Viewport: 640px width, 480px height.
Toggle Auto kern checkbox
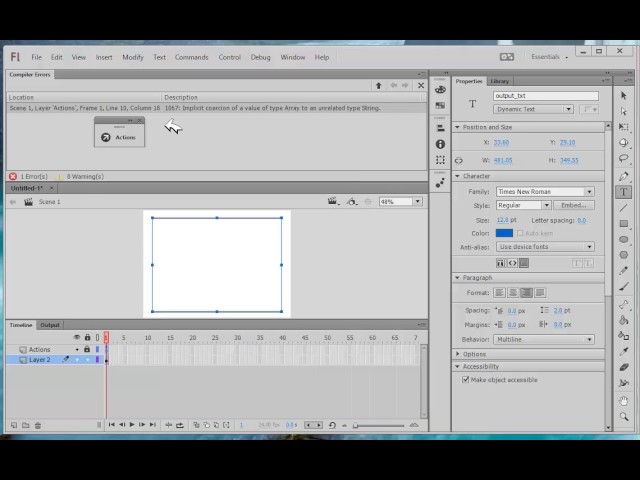(520, 233)
